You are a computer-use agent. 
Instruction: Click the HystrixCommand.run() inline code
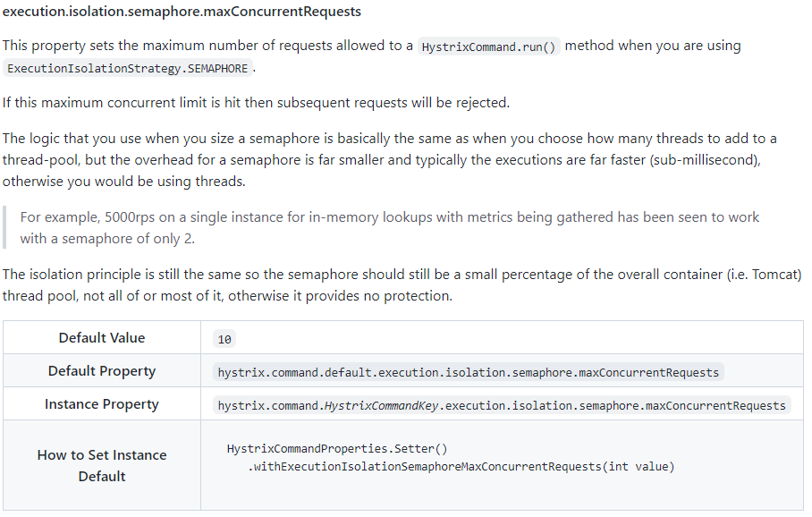click(x=488, y=47)
